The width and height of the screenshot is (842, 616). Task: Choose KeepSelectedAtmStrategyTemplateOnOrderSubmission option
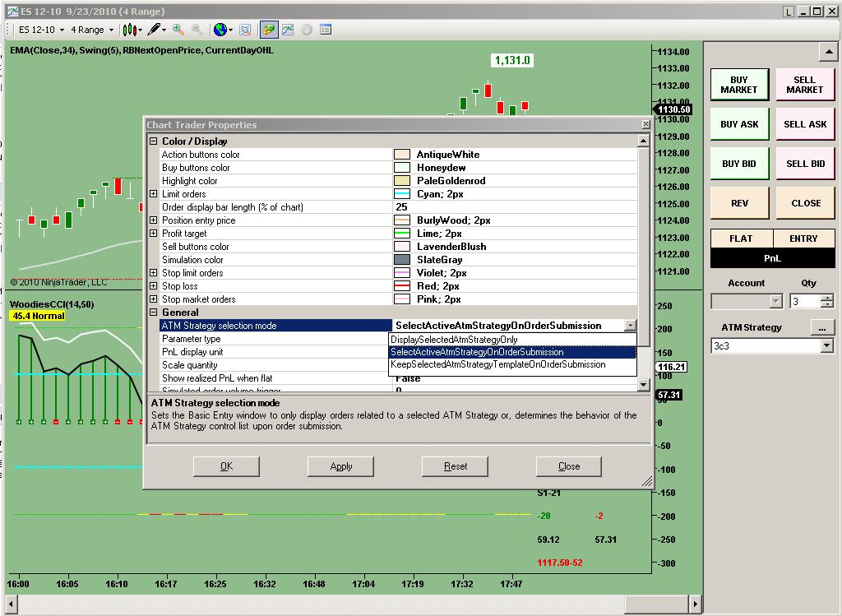[497, 364]
